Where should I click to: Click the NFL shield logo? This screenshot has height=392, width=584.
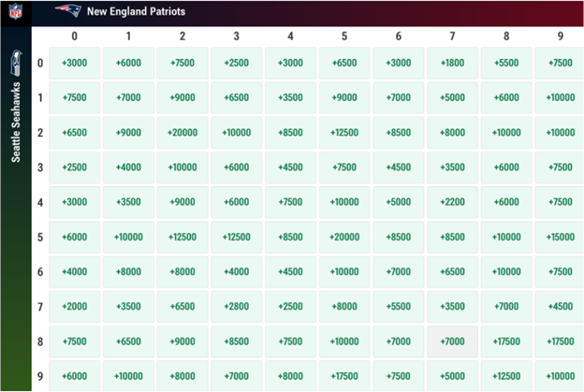click(x=16, y=13)
